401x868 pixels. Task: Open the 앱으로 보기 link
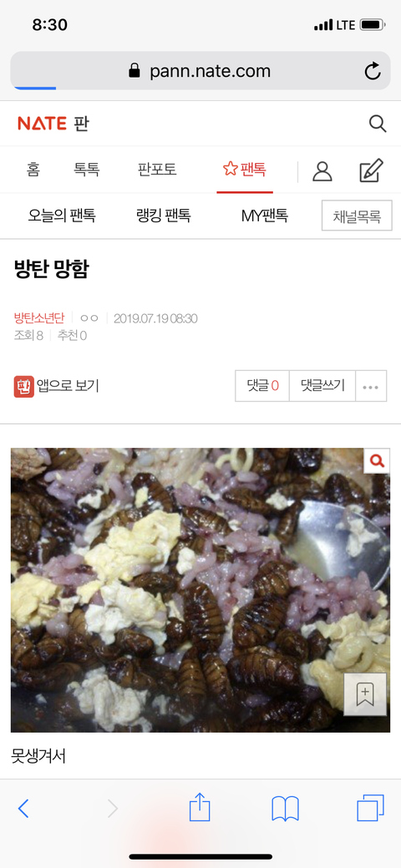click(x=57, y=386)
